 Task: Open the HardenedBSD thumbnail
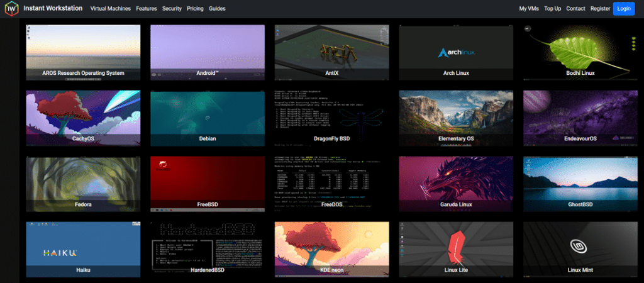pyautogui.click(x=208, y=250)
